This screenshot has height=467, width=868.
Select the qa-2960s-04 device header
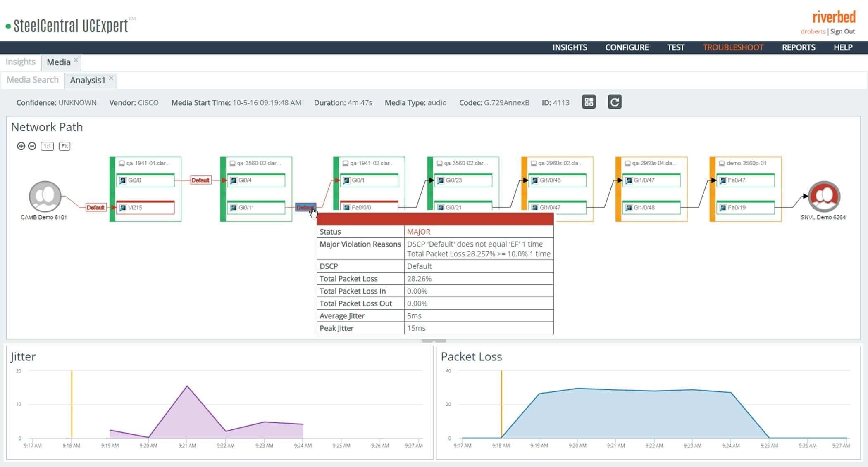point(651,163)
